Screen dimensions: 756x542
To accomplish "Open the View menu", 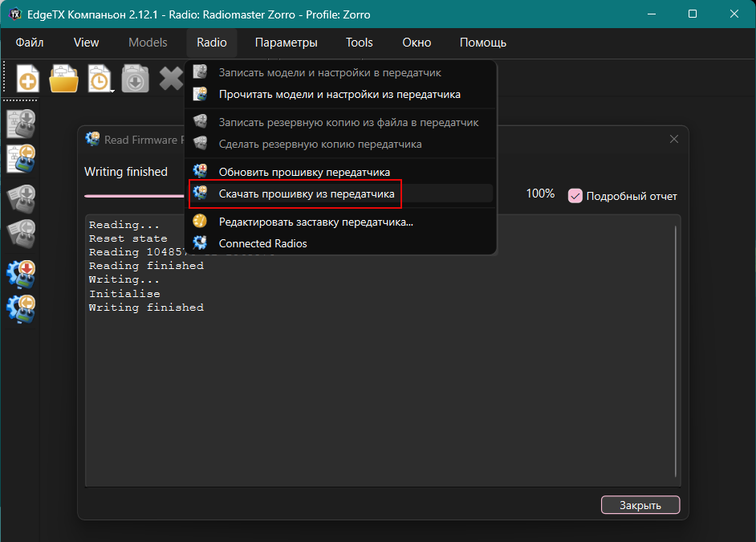I will pos(87,43).
